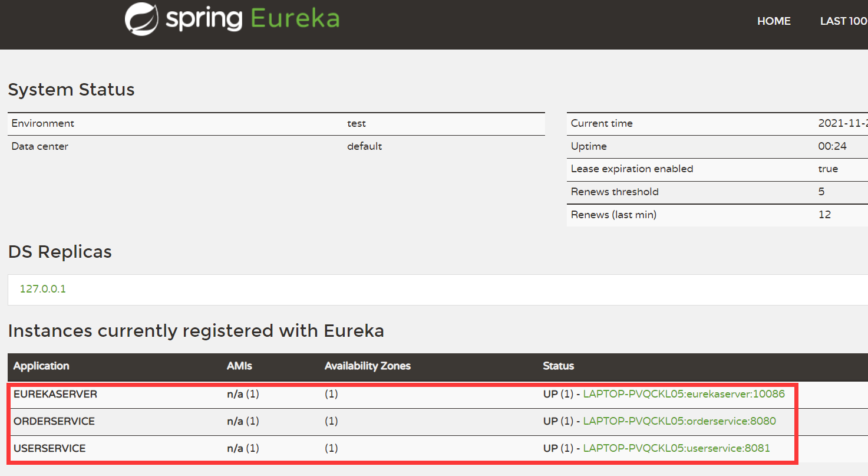Click the Current time label
The width and height of the screenshot is (868, 476).
pos(602,123)
